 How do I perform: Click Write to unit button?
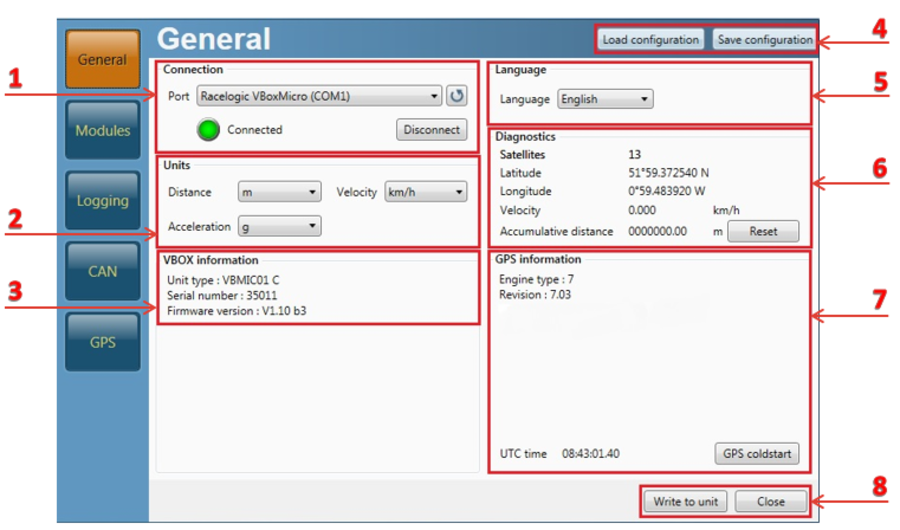click(x=685, y=501)
